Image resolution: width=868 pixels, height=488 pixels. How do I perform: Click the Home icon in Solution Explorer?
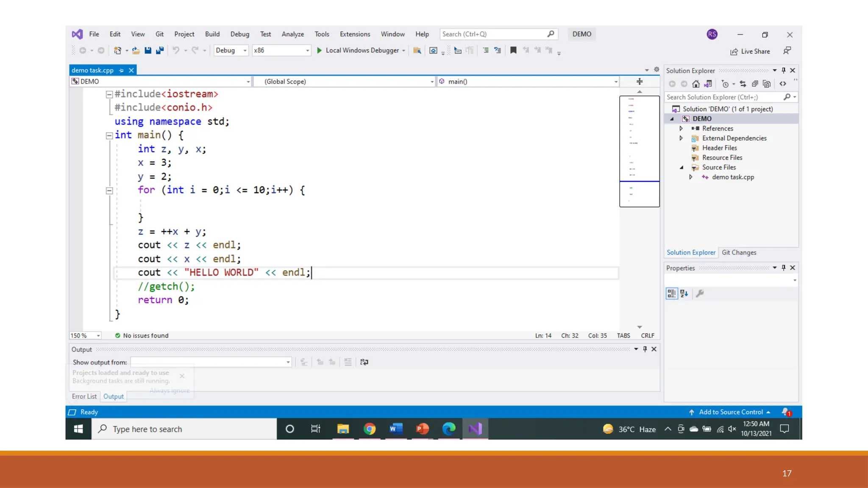click(x=696, y=84)
